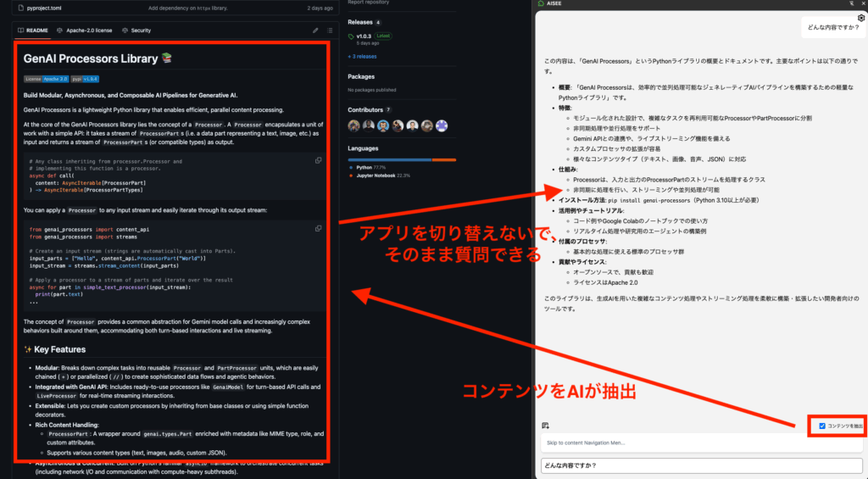Image resolution: width=868 pixels, height=479 pixels.
Task: Close the AISEE side panel
Action: (863, 3)
